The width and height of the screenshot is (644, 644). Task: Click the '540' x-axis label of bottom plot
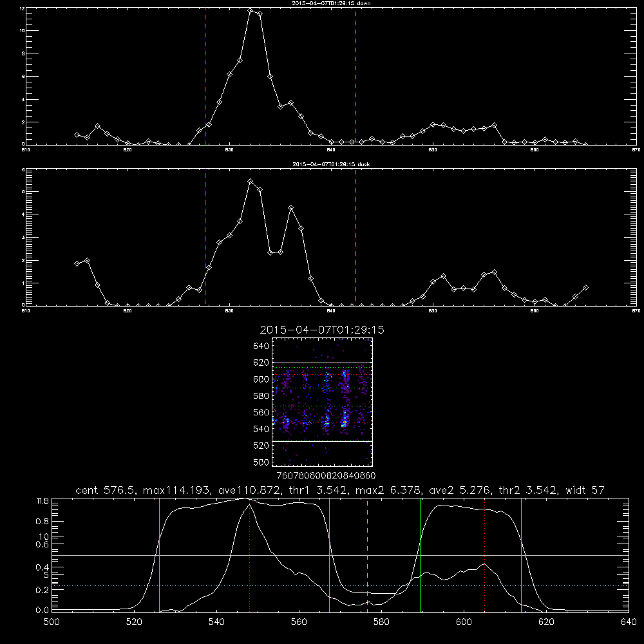[216, 622]
